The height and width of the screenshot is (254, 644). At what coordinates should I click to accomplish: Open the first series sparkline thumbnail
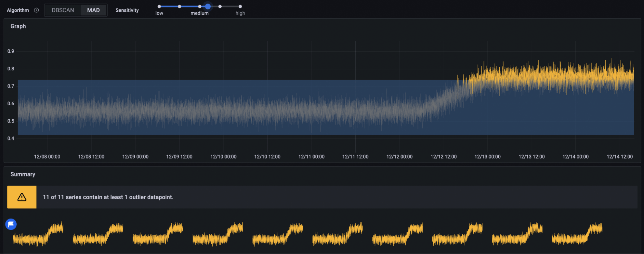(38, 234)
